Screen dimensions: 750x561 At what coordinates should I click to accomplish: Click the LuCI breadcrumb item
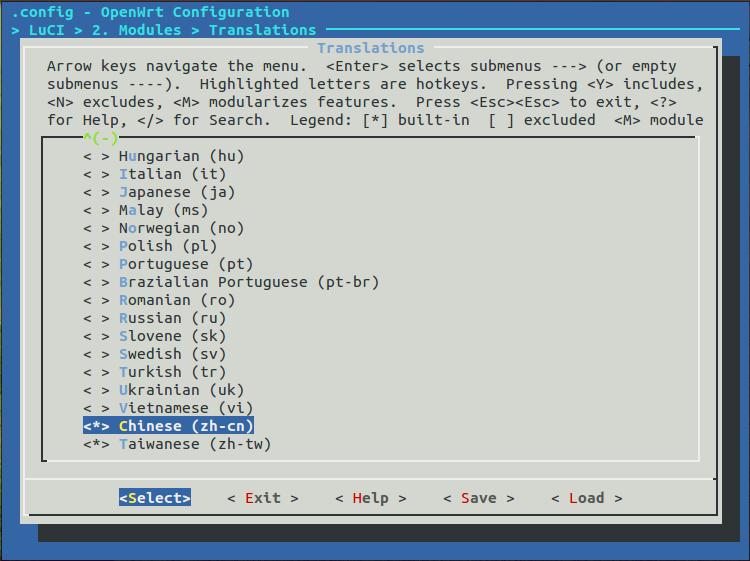pos(46,30)
